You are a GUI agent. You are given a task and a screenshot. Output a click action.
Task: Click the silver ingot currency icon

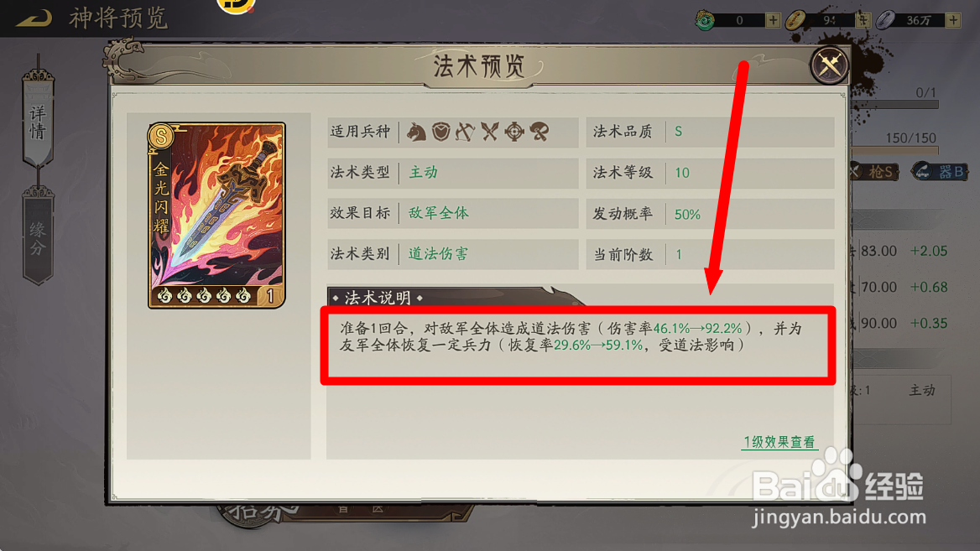(x=885, y=20)
